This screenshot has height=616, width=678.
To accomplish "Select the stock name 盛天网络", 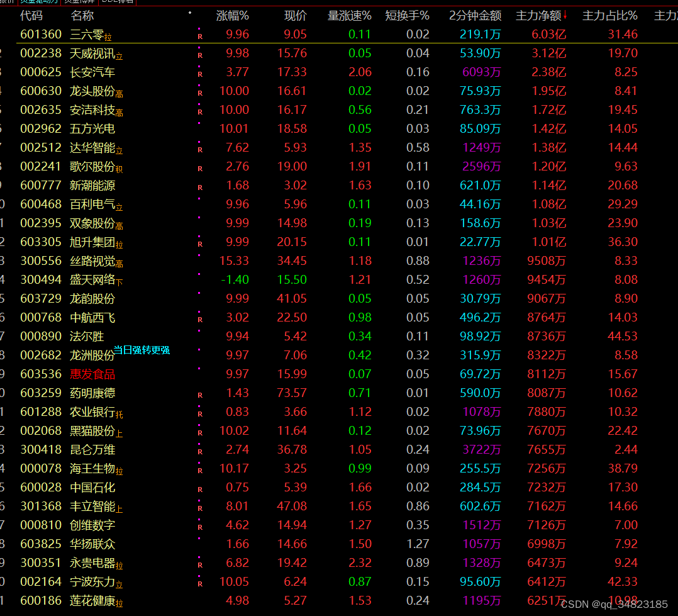I will 92,279.
